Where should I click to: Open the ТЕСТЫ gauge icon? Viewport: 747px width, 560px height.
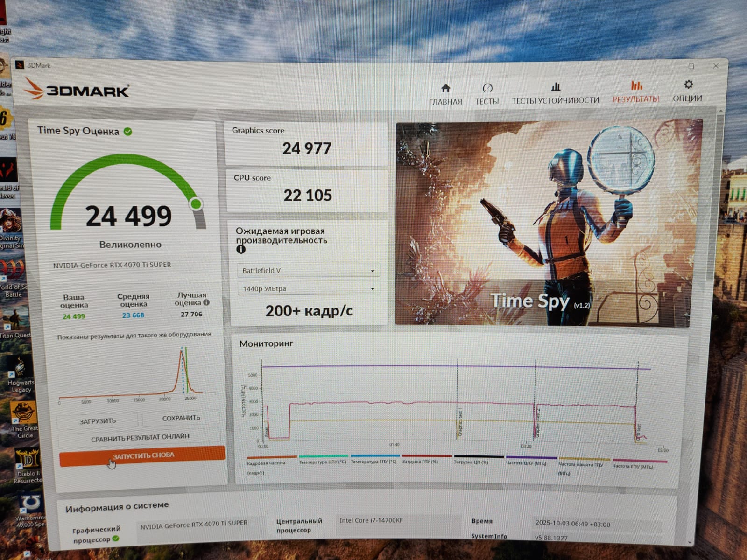[487, 88]
